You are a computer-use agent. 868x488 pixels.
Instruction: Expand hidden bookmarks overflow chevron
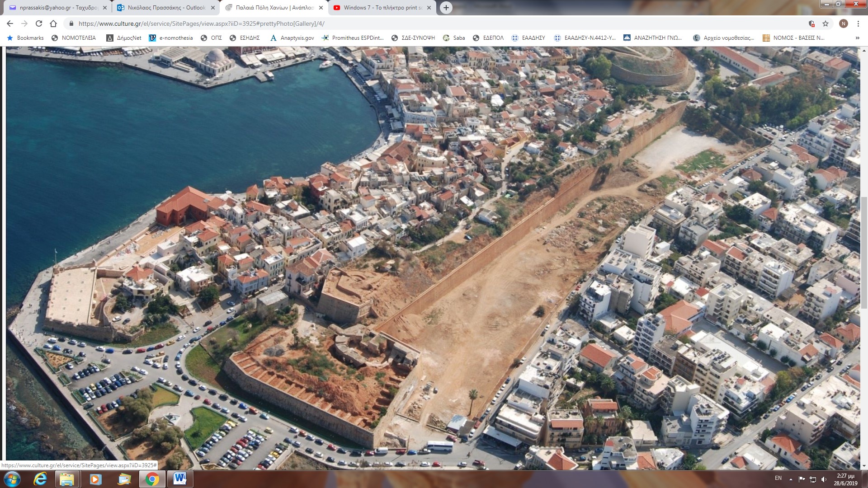(857, 38)
